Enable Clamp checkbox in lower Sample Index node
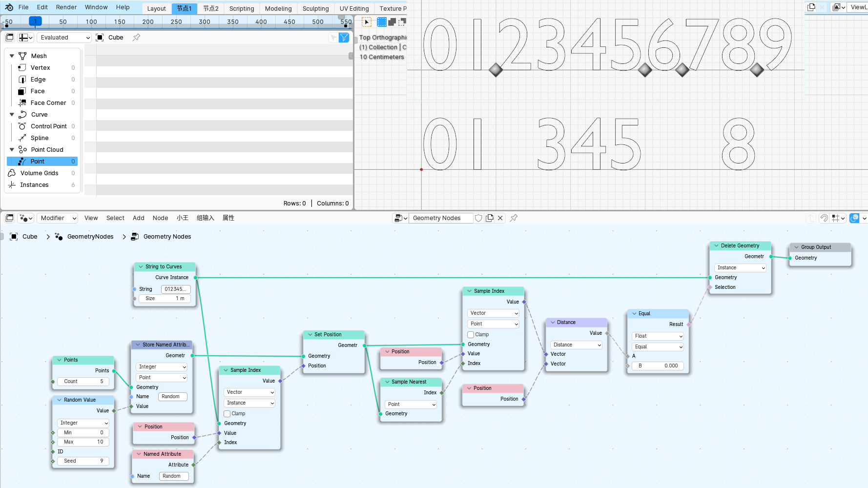The height and width of the screenshot is (488, 868). coord(227,414)
